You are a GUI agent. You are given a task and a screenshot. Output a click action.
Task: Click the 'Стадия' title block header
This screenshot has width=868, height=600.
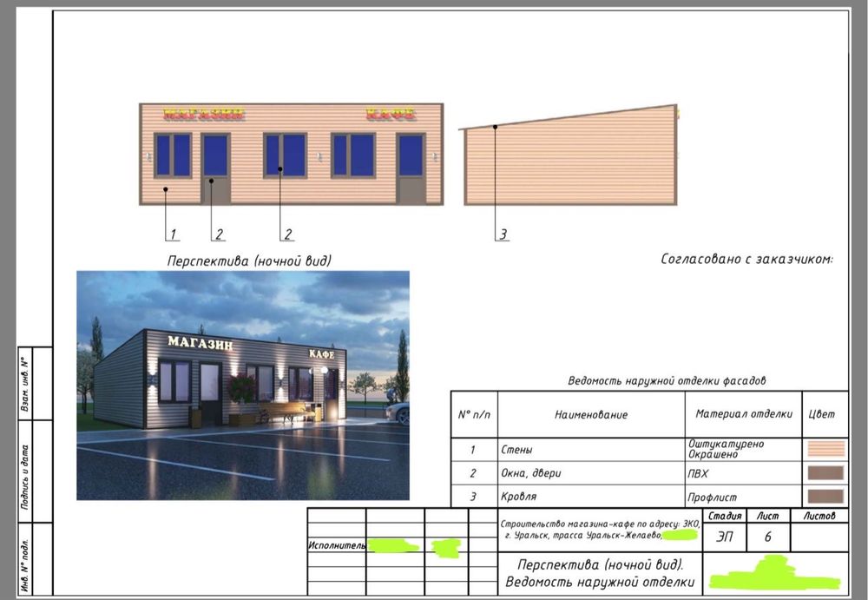[x=725, y=516]
